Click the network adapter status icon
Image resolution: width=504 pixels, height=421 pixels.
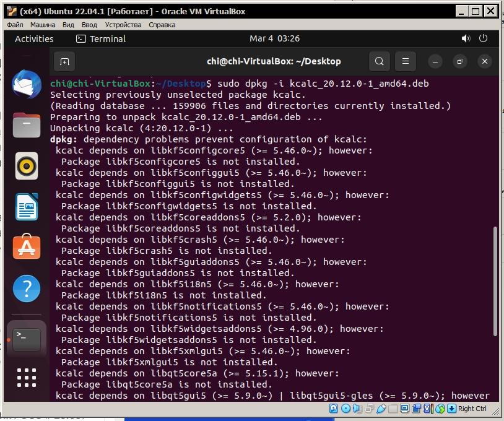(369, 409)
